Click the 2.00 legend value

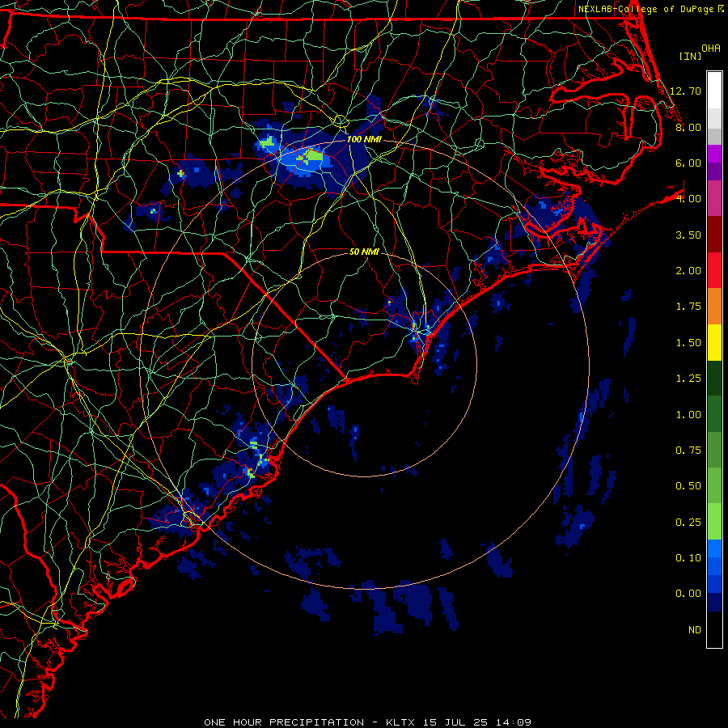[x=688, y=271]
